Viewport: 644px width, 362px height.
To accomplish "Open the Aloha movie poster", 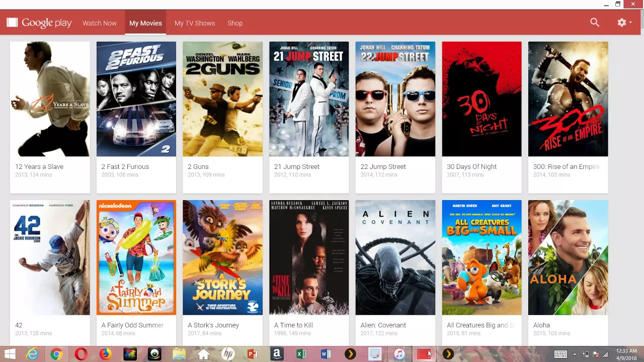I will pos(568,257).
